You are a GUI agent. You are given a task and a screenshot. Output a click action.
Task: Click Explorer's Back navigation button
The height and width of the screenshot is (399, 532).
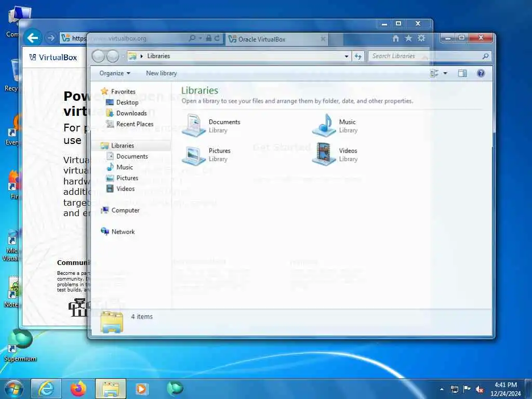coord(98,56)
